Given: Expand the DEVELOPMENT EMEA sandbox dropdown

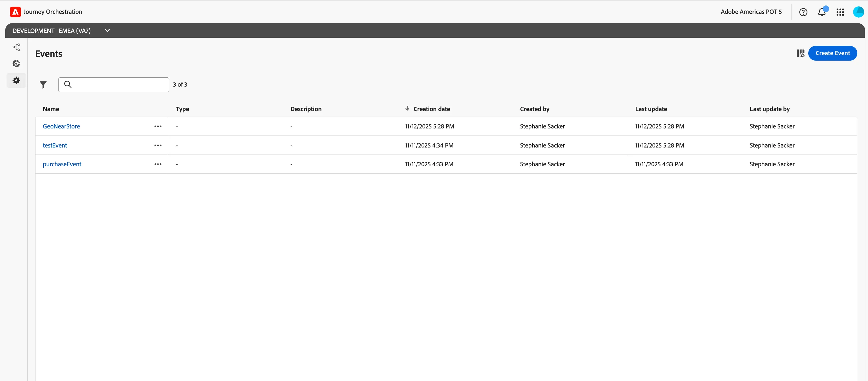Looking at the screenshot, I should tap(107, 30).
